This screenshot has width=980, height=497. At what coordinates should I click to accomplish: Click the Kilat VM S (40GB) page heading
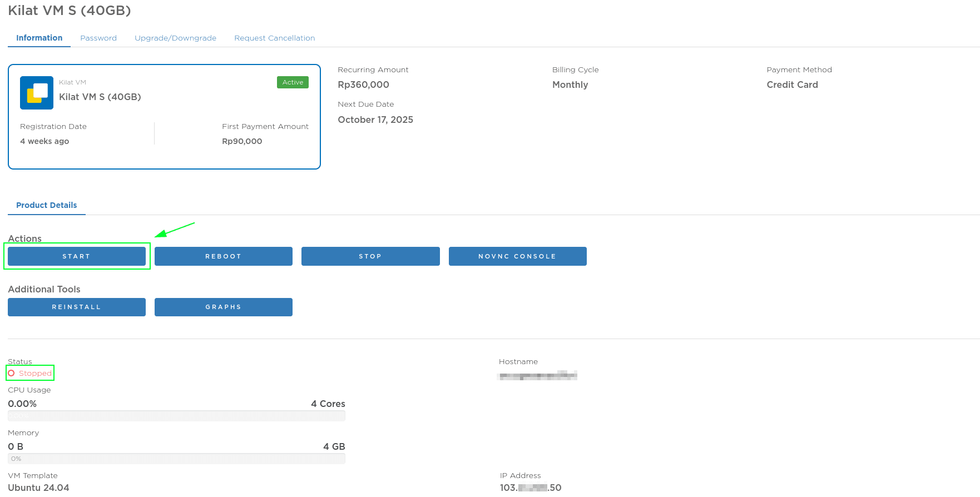coord(70,11)
